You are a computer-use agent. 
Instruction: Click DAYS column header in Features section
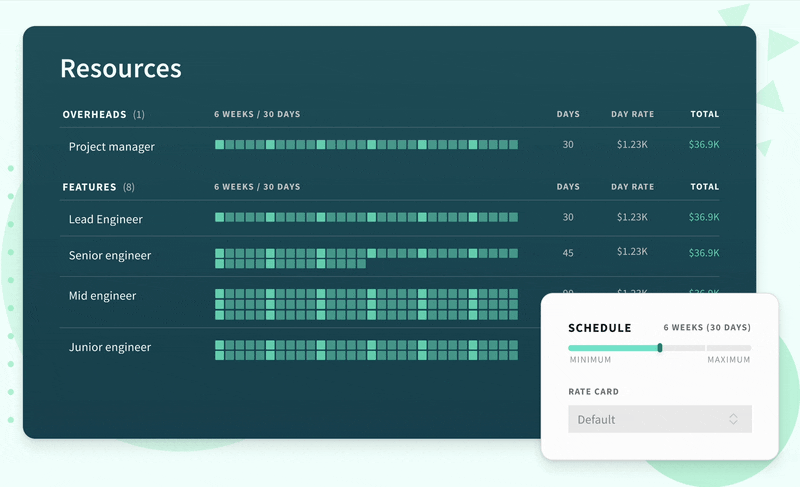pyautogui.click(x=568, y=187)
